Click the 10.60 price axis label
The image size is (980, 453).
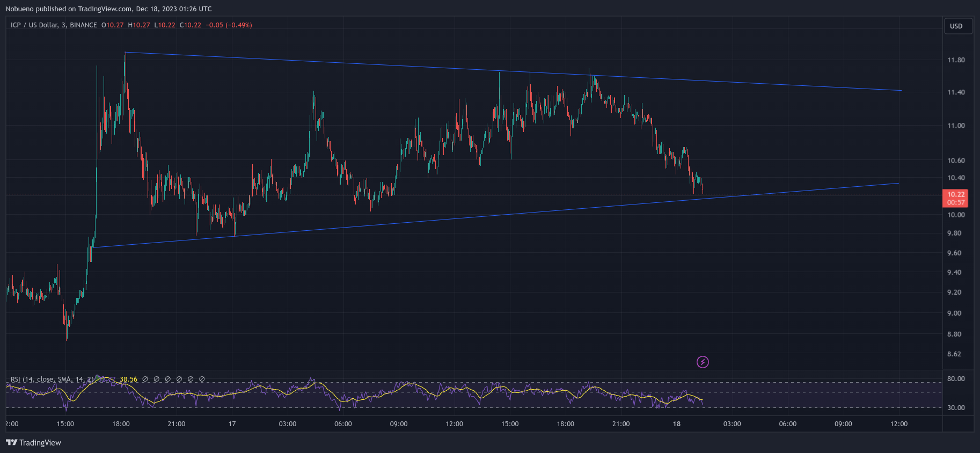click(x=956, y=160)
